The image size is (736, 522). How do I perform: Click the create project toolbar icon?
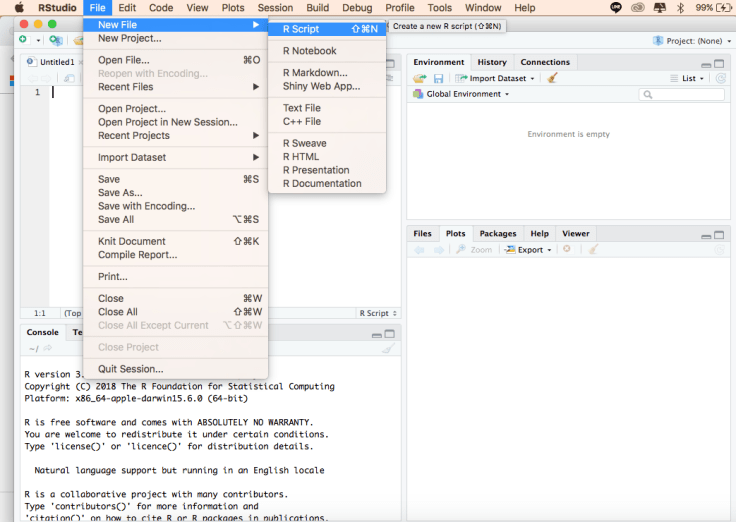(55, 40)
